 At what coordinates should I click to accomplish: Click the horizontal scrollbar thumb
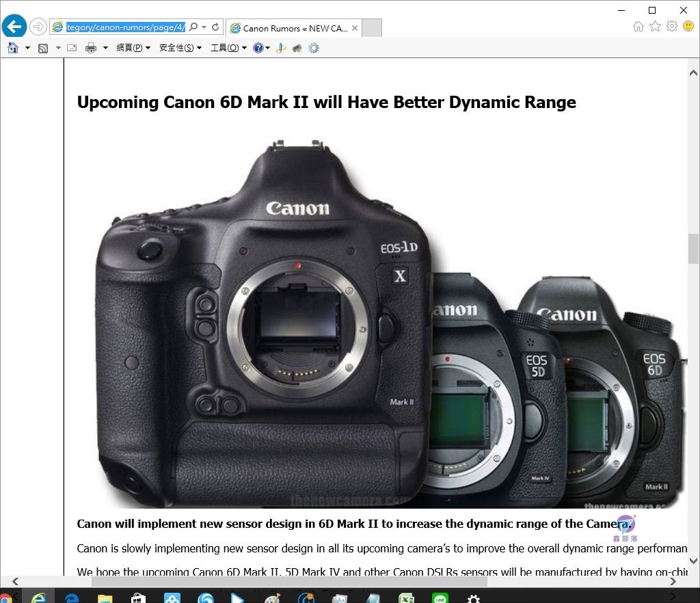tap(289, 581)
